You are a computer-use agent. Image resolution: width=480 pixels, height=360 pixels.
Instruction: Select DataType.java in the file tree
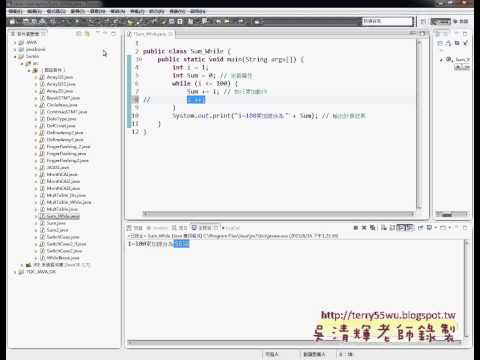[x=58, y=119]
